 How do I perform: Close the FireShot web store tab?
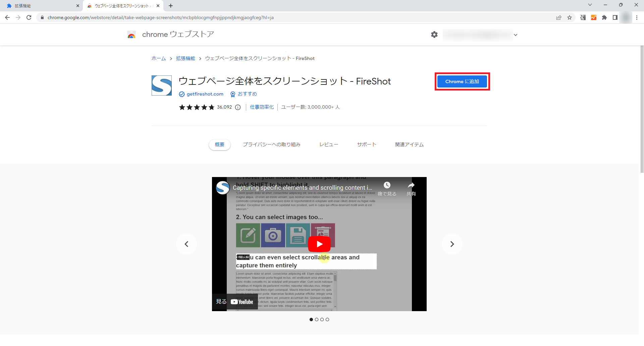tap(158, 6)
